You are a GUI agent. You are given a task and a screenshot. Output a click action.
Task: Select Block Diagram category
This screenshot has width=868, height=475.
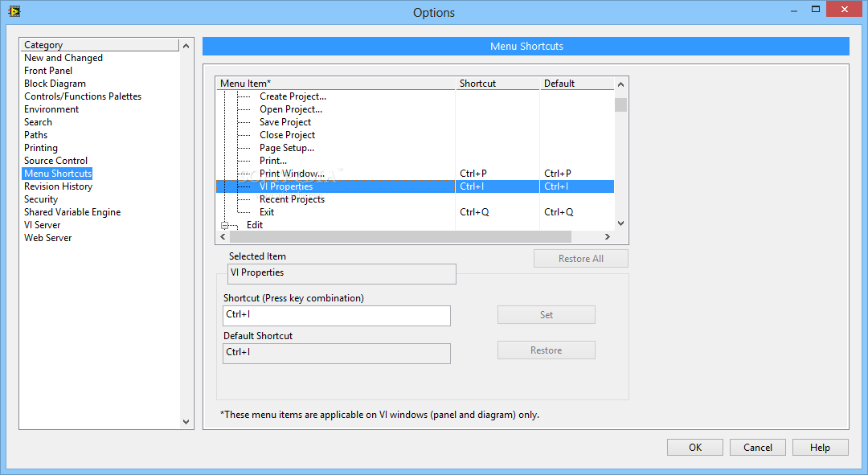(x=55, y=83)
